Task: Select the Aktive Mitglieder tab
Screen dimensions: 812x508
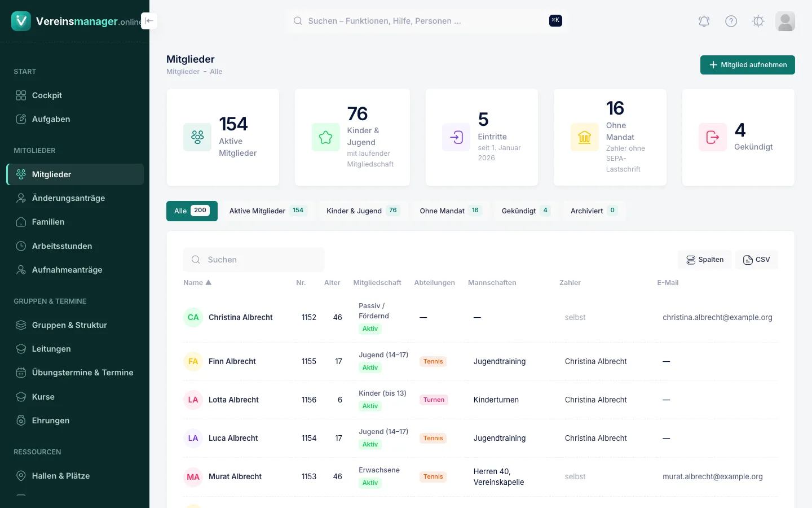Action: (x=268, y=211)
